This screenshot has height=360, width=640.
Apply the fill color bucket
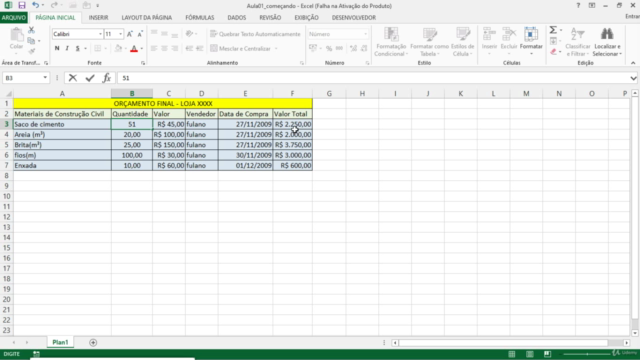[x=118, y=48]
